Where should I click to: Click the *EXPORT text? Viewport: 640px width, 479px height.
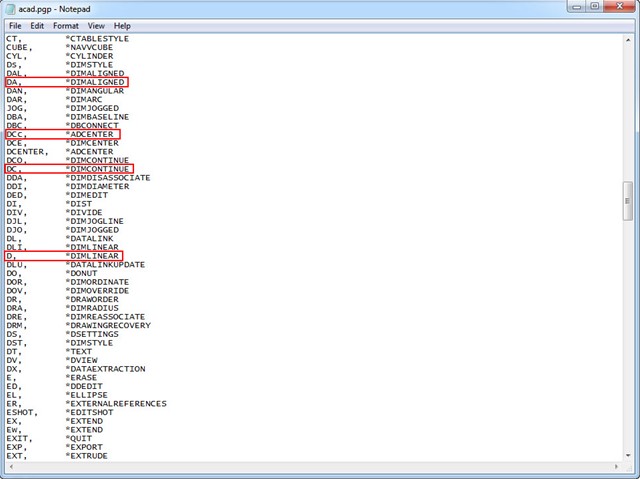84,447
